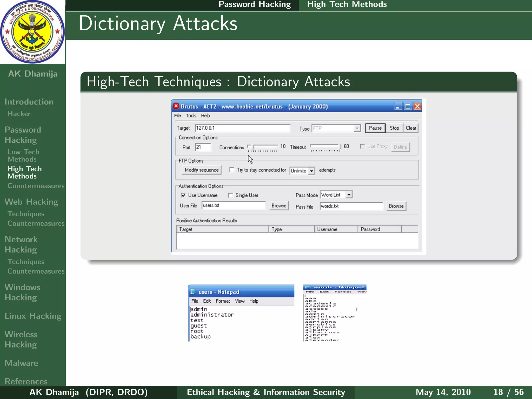
Task: Click Browse next to users.txt
Action: point(279,206)
